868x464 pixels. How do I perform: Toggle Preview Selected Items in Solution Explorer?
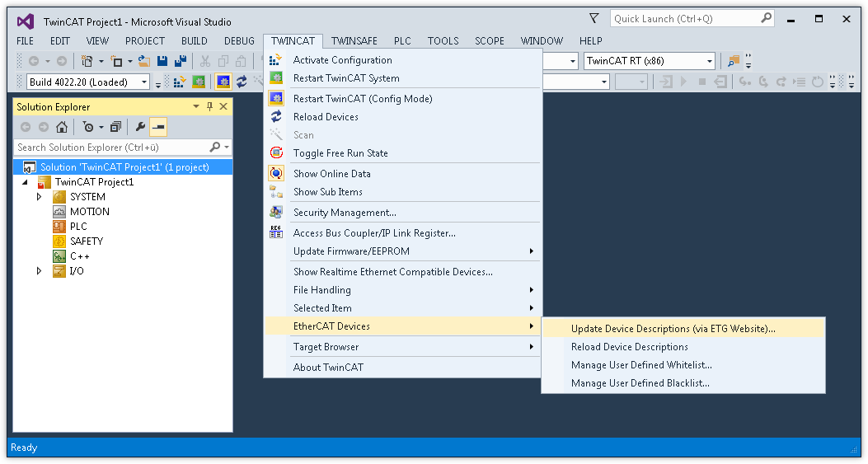pyautogui.click(x=158, y=128)
